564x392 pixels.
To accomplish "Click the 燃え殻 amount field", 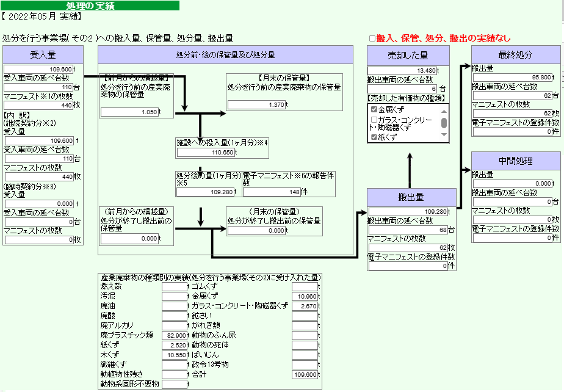I will [x=175, y=286].
